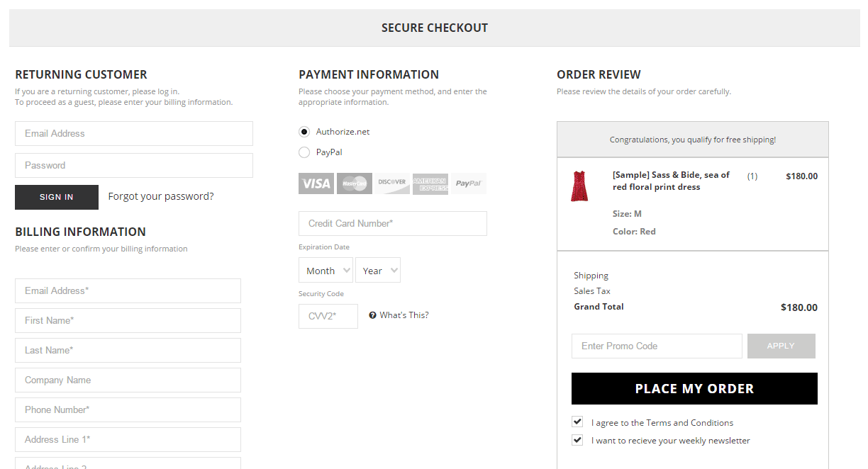The width and height of the screenshot is (868, 469).
Task: Toggle the Terms and Conditions checkbox
Action: [x=577, y=422]
